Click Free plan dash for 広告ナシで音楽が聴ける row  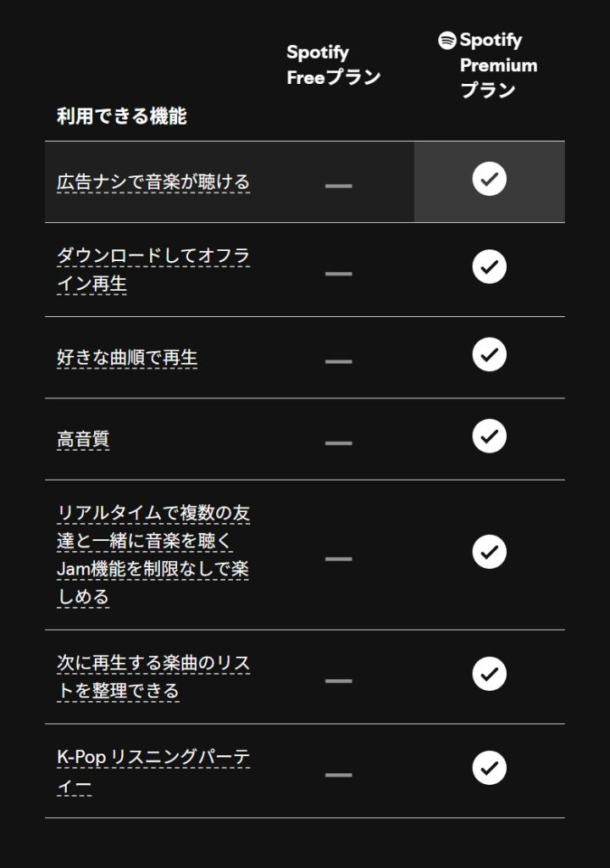(x=339, y=186)
